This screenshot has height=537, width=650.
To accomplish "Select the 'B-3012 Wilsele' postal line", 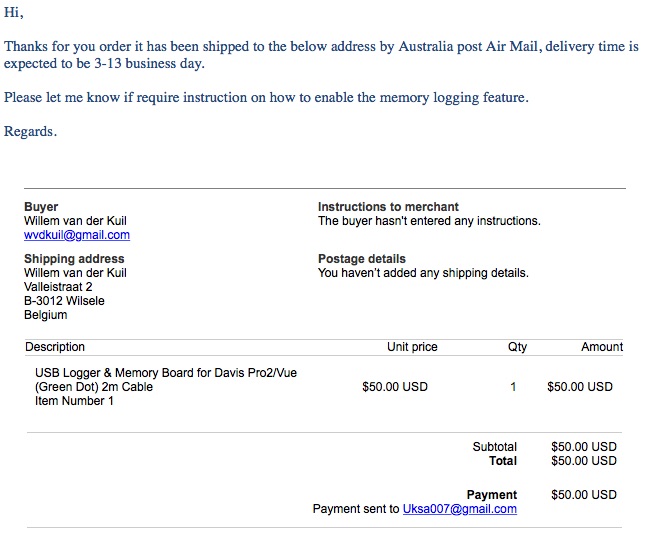I will click(64, 301).
